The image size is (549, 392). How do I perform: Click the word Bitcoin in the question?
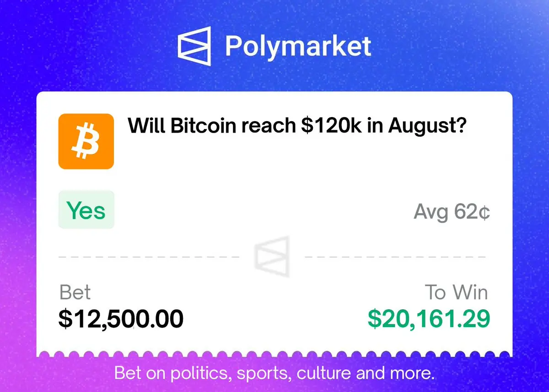click(x=202, y=125)
